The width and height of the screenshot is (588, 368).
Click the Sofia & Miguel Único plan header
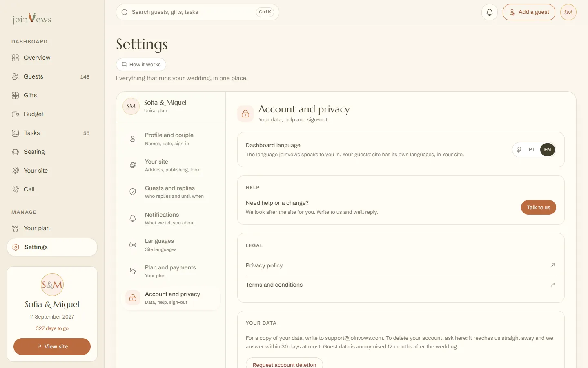[171, 106]
